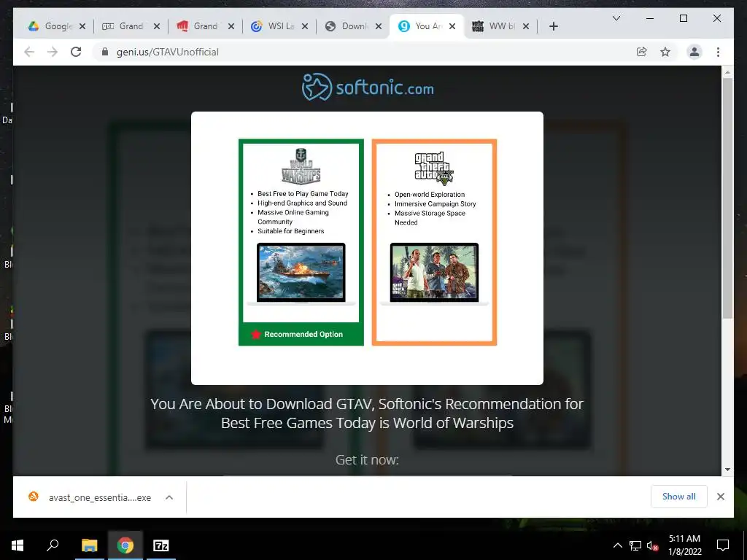Click the page vertical scrollbar thumb

click(727, 198)
